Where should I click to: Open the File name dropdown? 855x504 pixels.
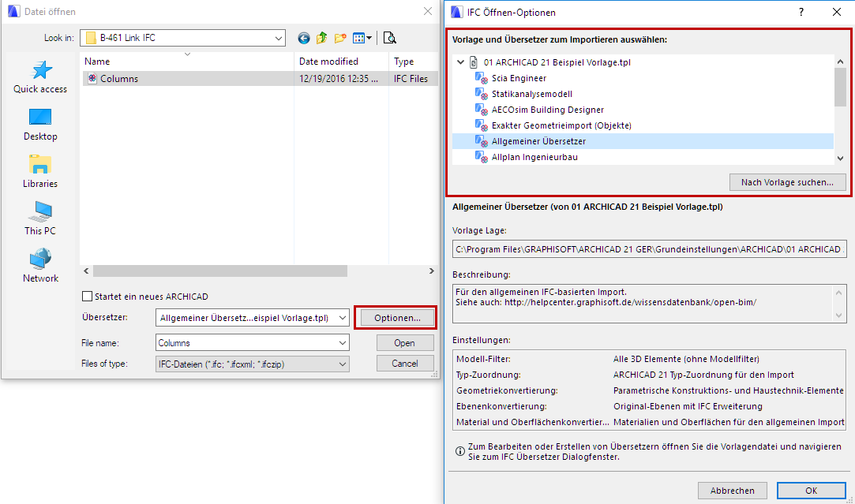[x=343, y=343]
